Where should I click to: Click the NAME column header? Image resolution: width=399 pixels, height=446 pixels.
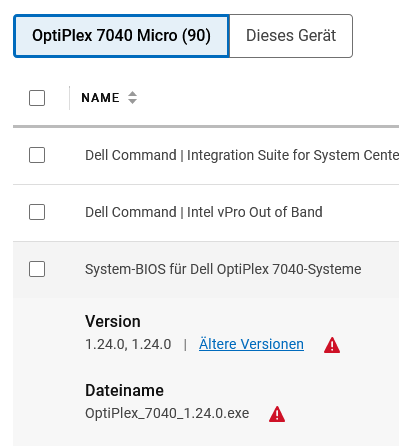click(100, 98)
